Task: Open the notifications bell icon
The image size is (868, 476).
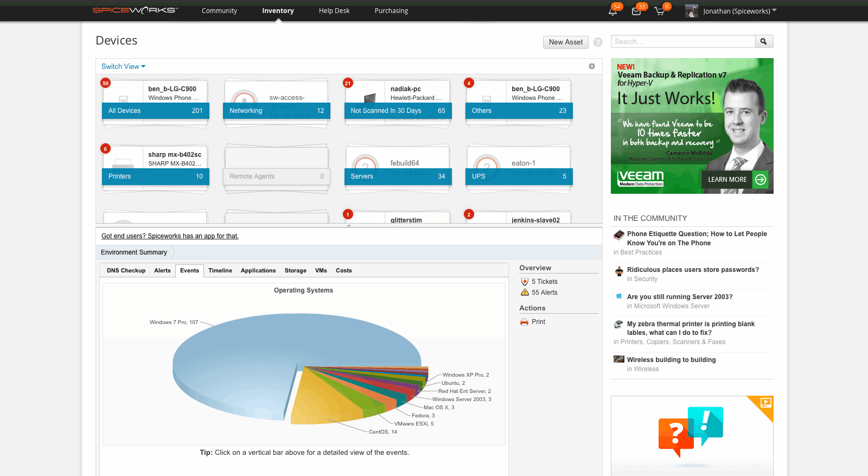Action: pos(612,11)
